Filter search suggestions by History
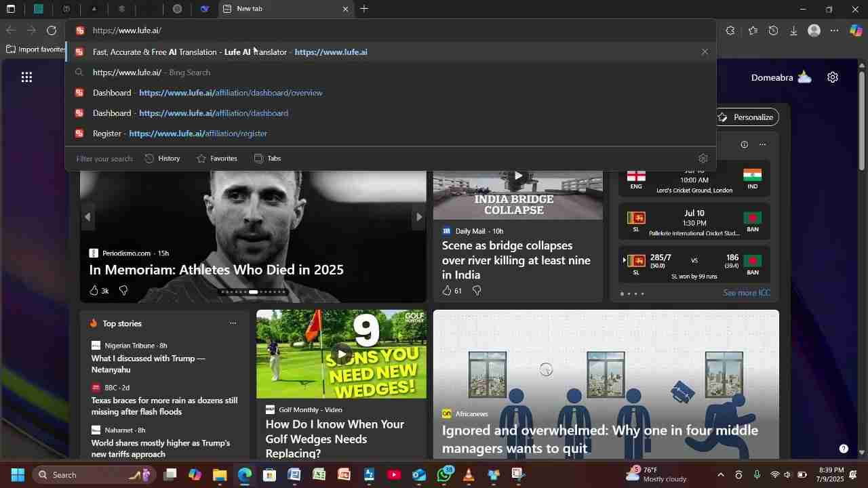 (163, 159)
